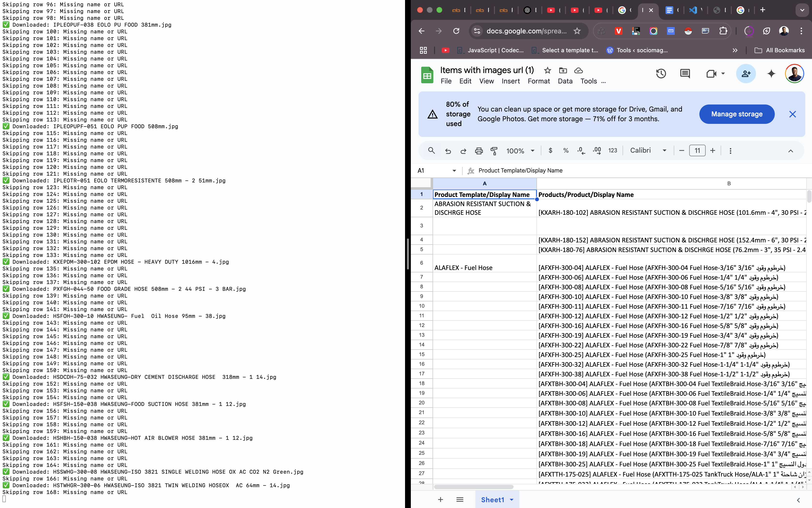This screenshot has width=812, height=508.
Task: Open the 100% zoom dropdown
Action: (x=520, y=151)
